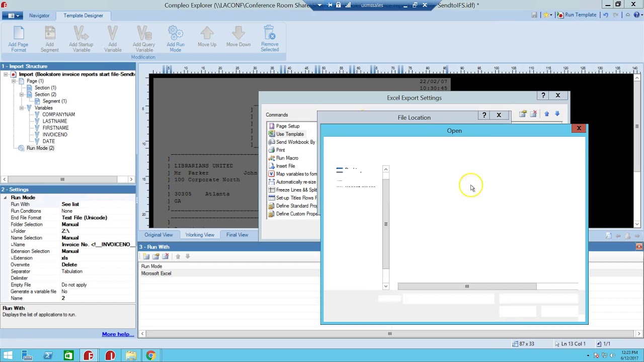Select the FIRSTNAME variable
Screen dimensions: 644x362
click(x=55, y=128)
